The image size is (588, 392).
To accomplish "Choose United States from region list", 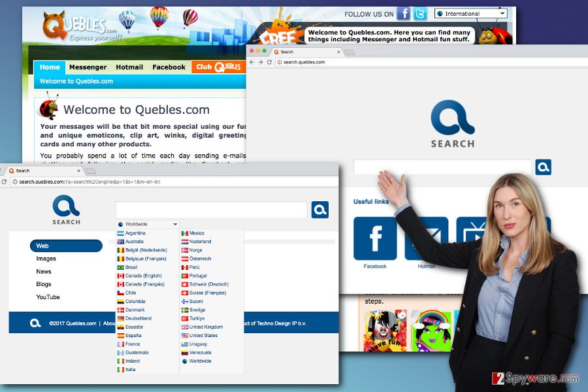I will point(200,335).
